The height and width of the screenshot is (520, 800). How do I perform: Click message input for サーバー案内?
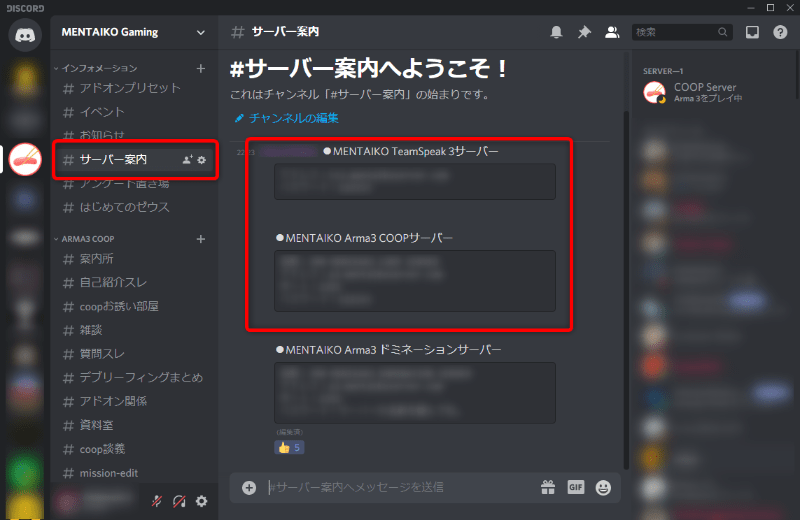pos(401,488)
